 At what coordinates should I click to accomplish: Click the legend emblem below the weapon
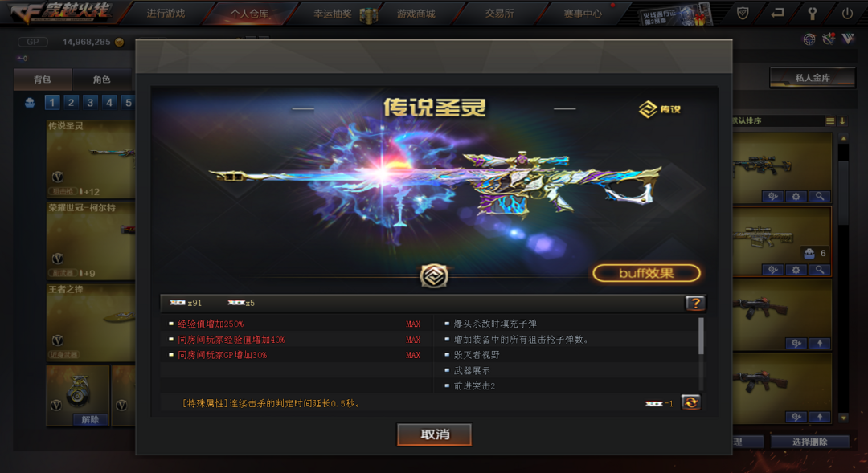coord(433,276)
